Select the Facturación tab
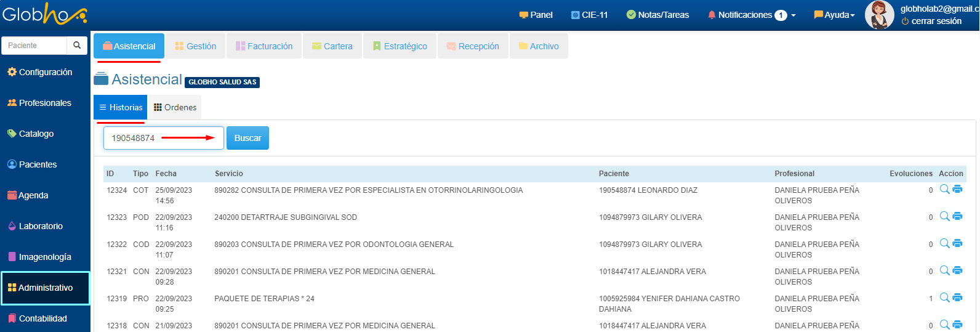 (x=264, y=46)
